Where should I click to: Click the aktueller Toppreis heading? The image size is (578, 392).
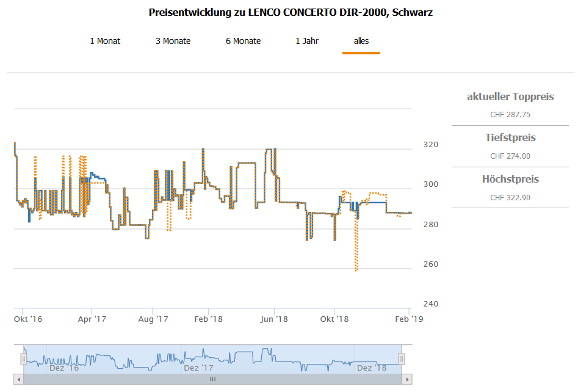510,96
